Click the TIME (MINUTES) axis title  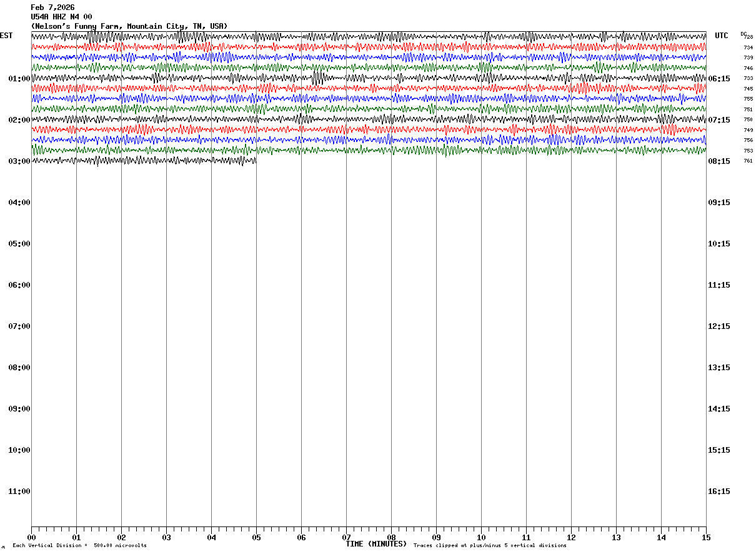[x=376, y=544]
